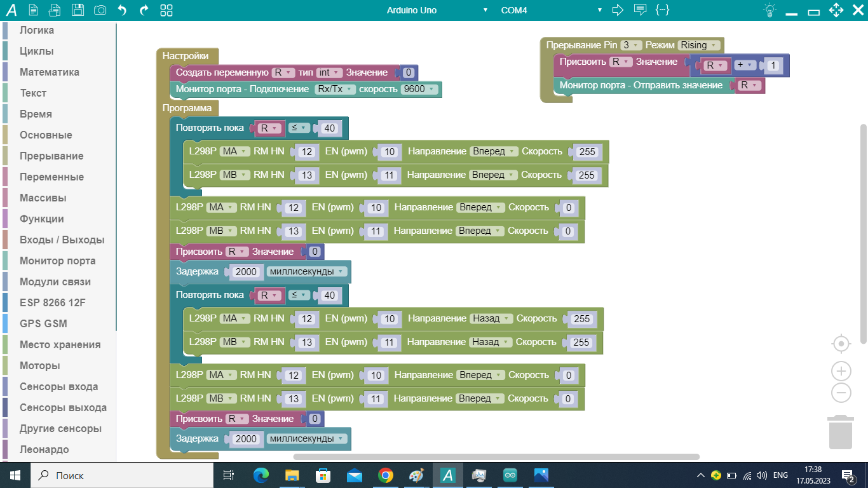Open the COM4 port dropdown
The image size is (868, 488).
552,10
